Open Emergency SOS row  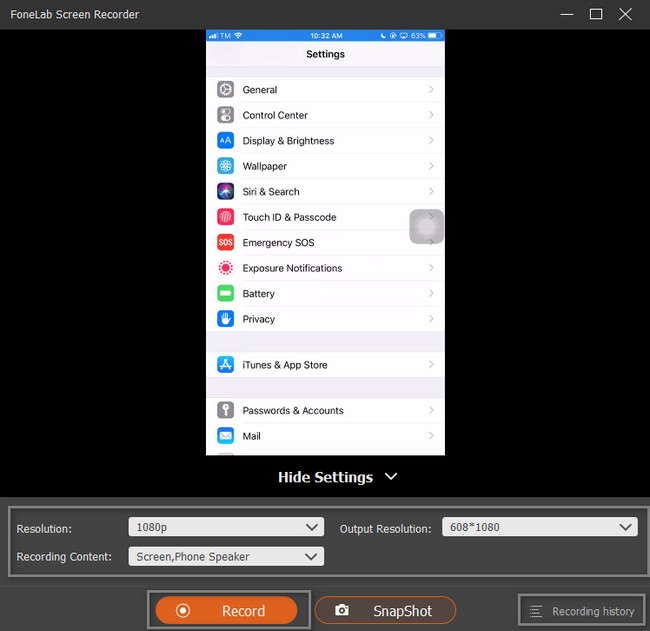point(325,243)
